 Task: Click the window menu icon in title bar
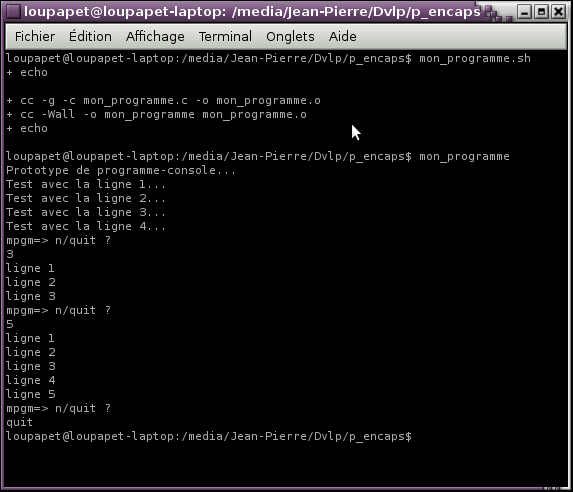(x=13, y=12)
